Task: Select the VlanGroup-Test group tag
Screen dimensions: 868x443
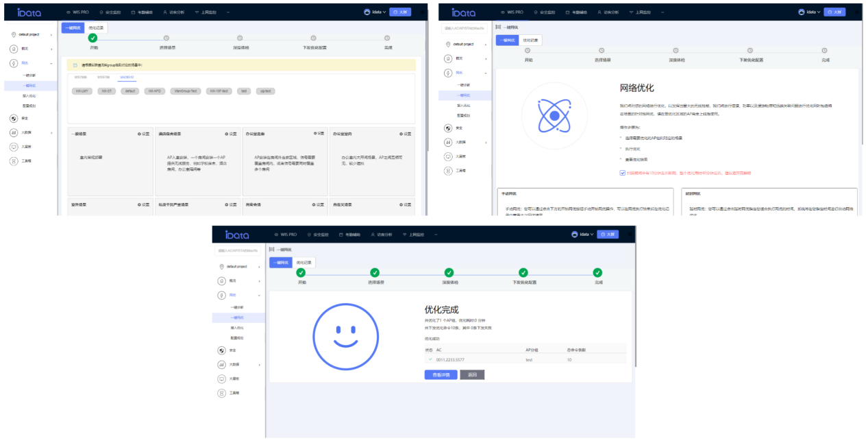Action: 185,91
